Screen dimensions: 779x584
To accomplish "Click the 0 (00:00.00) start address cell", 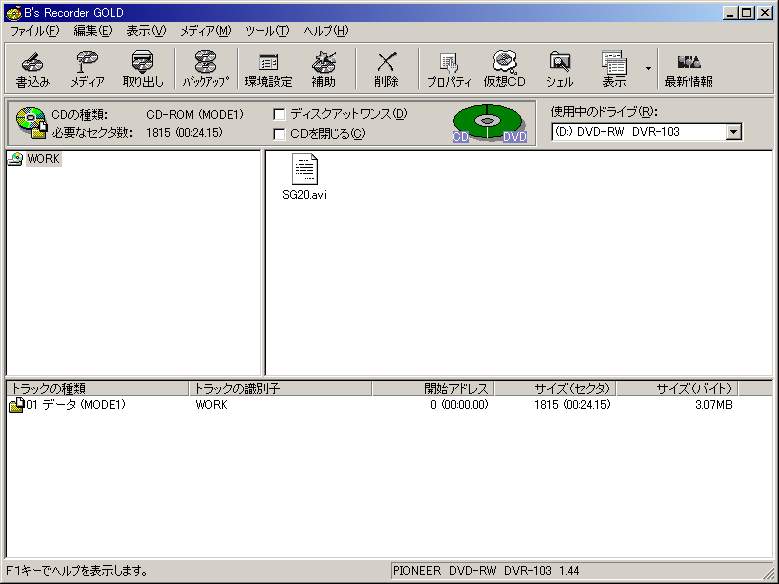I will (x=460, y=405).
